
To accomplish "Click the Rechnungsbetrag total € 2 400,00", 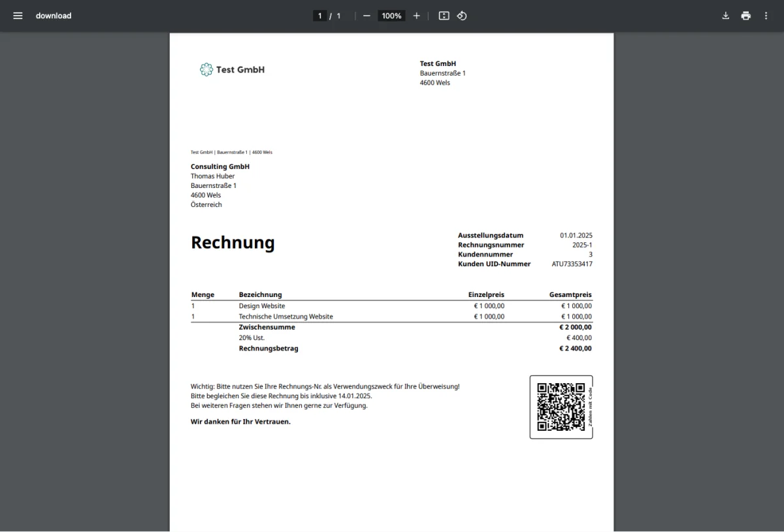I will pyautogui.click(x=575, y=349).
